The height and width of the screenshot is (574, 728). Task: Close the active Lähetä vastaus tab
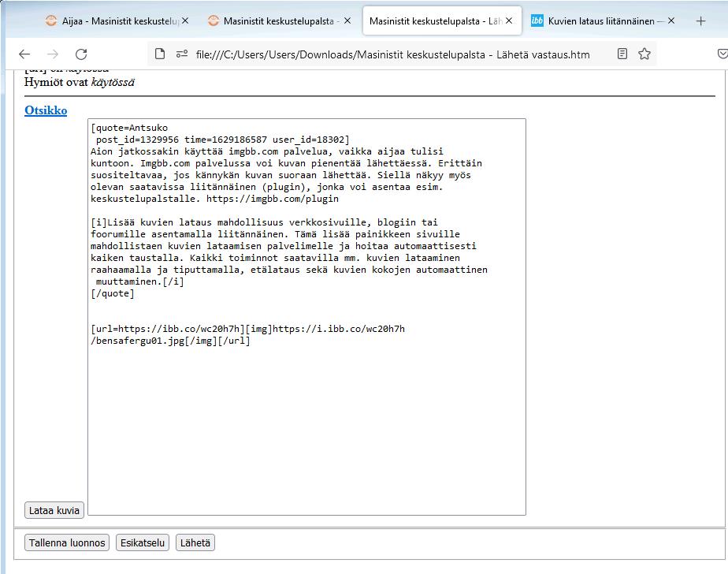click(x=509, y=21)
